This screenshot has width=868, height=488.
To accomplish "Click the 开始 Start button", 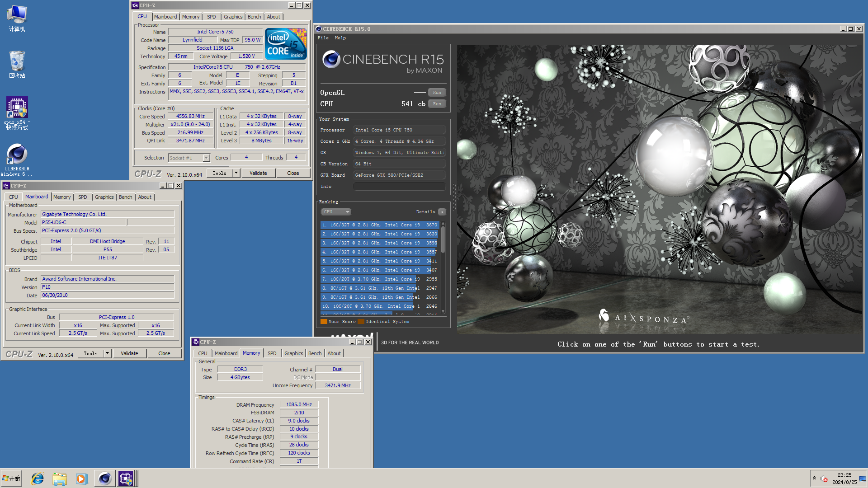I will 11,479.
